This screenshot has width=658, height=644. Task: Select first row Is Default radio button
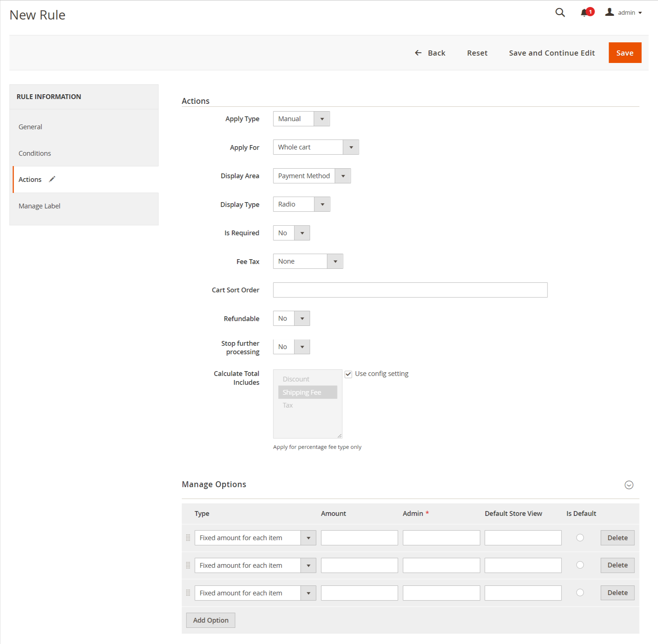(x=580, y=538)
